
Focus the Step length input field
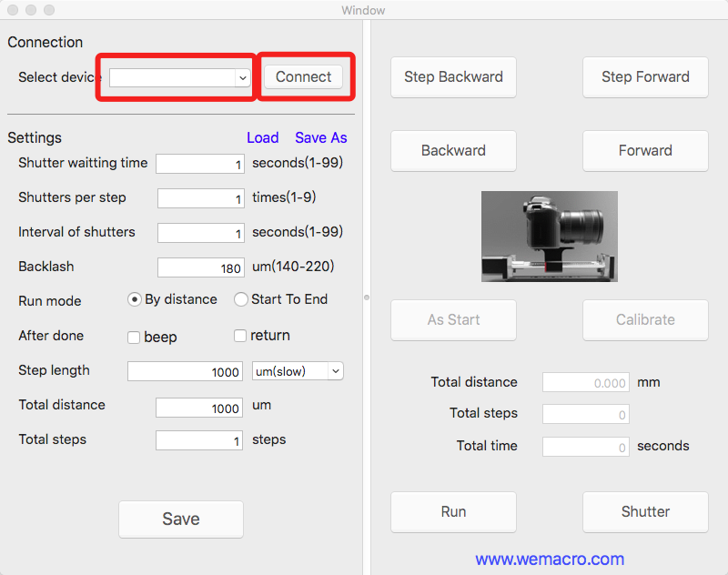[x=185, y=371]
